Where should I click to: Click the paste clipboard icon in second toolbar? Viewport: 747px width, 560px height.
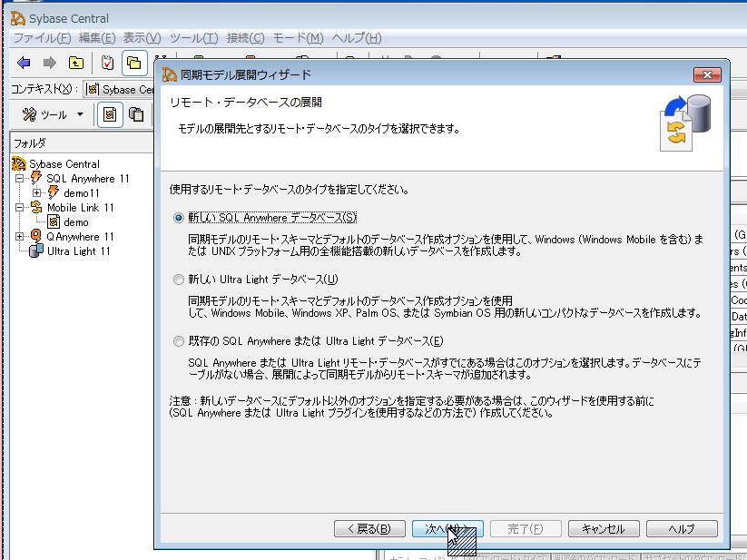point(137,114)
